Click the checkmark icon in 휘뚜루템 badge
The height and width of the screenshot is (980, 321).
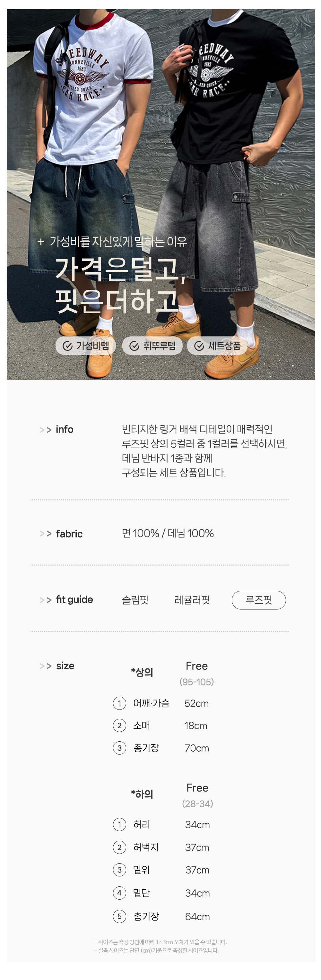click(x=134, y=346)
